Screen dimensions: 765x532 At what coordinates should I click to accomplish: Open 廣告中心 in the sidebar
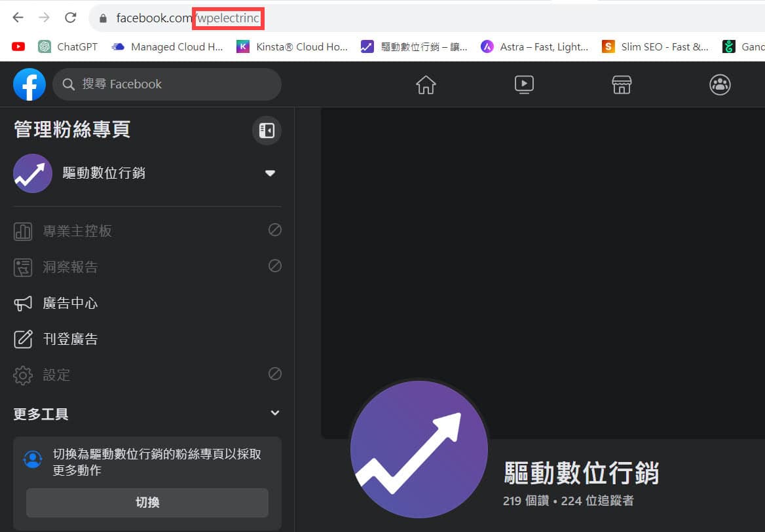[147, 303]
